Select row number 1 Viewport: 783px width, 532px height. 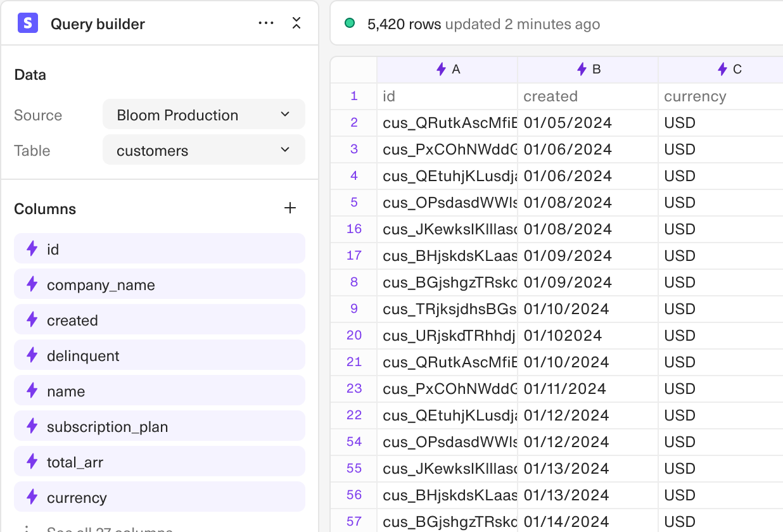click(354, 96)
